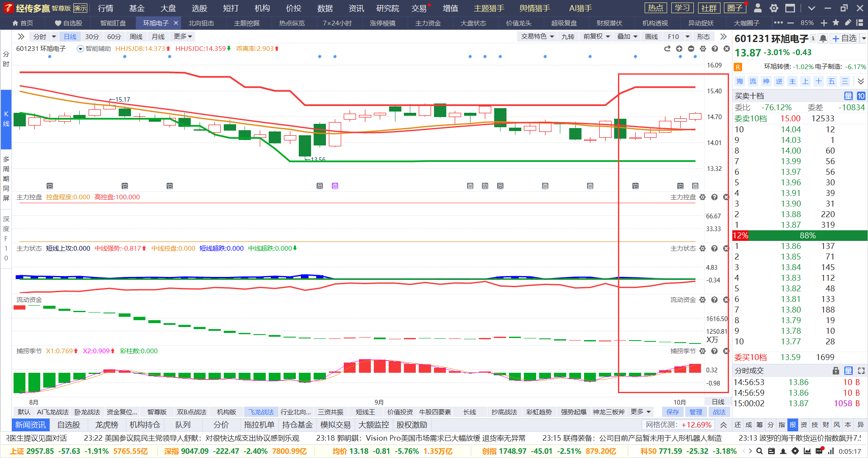Click the lock icon in 分时成交 header

(836, 371)
